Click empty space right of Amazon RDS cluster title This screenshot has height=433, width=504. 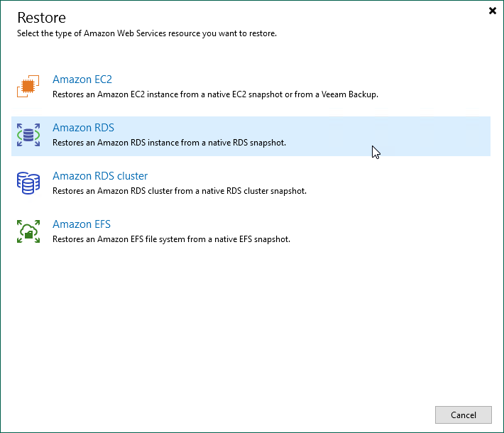pos(319,176)
